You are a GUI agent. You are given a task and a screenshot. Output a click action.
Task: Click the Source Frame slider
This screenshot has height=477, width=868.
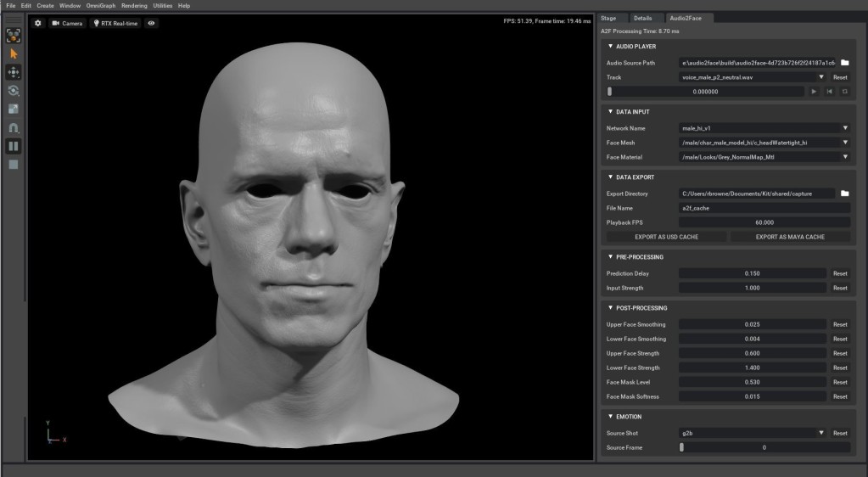[x=764, y=447]
